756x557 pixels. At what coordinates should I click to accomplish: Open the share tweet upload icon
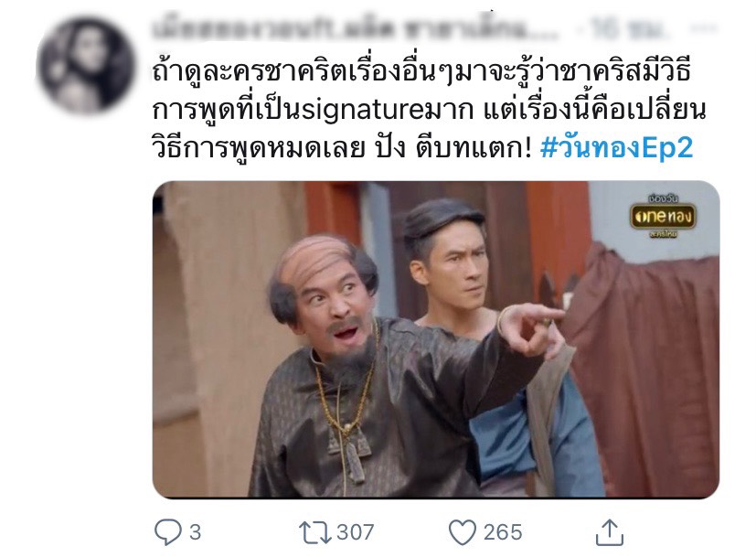click(x=610, y=532)
